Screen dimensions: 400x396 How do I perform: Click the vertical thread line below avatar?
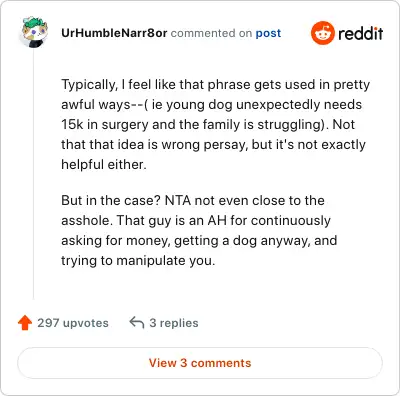[x=33, y=173]
